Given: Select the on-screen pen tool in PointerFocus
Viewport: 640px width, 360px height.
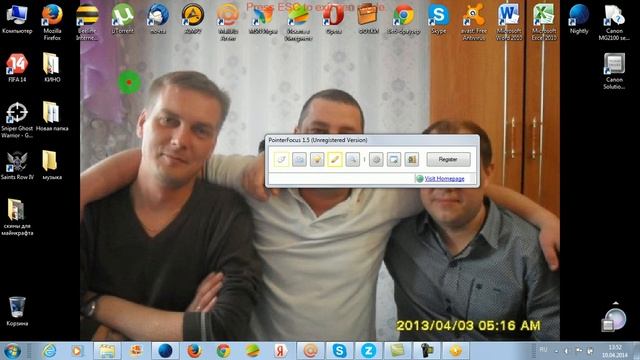Looking at the screenshot, I should coord(335,159).
